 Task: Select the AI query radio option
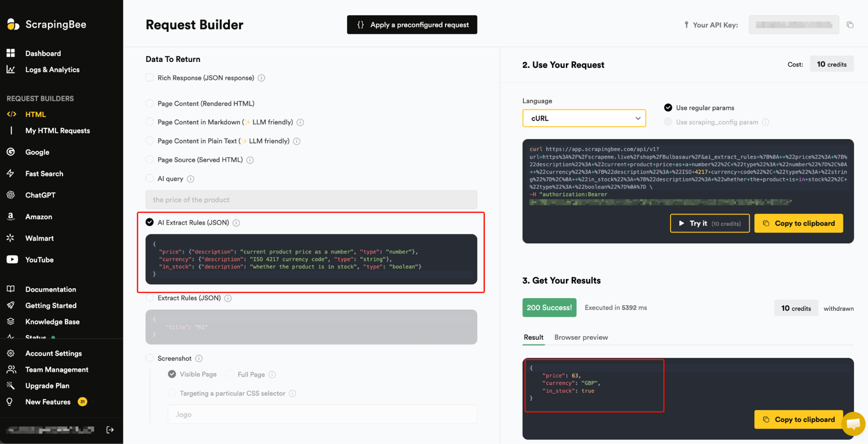[x=150, y=178]
